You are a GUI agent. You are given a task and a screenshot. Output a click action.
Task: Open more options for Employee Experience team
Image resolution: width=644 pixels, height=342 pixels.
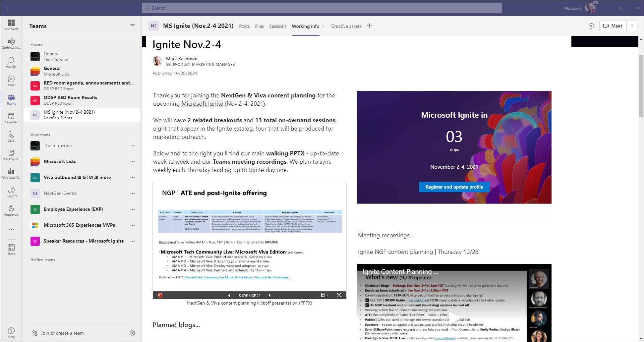tap(133, 209)
